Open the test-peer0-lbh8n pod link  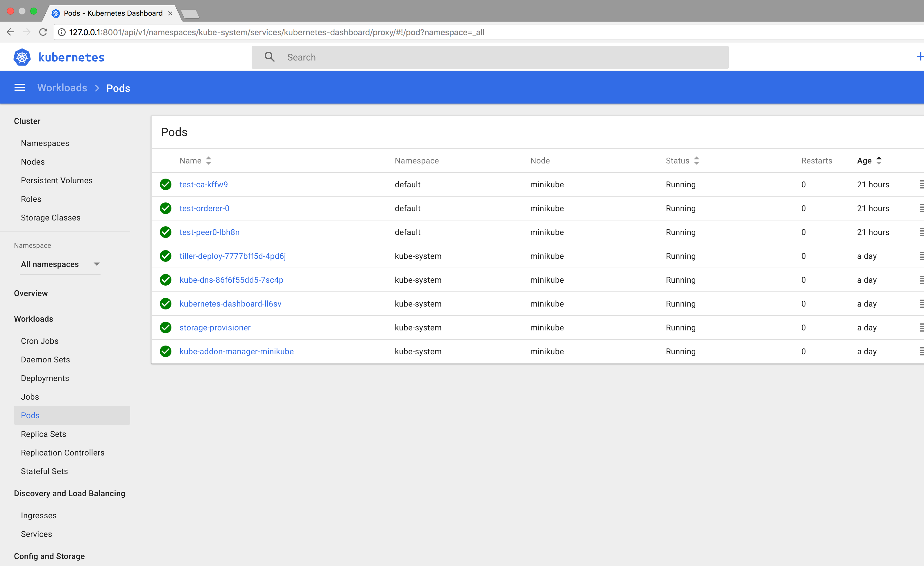[x=209, y=232]
